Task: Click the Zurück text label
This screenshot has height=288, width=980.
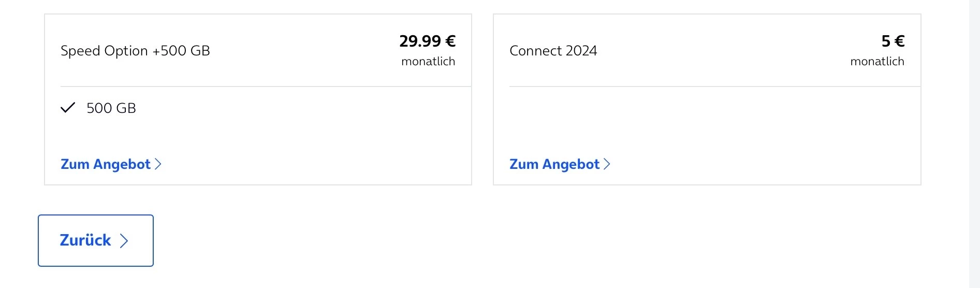Action: (85, 240)
